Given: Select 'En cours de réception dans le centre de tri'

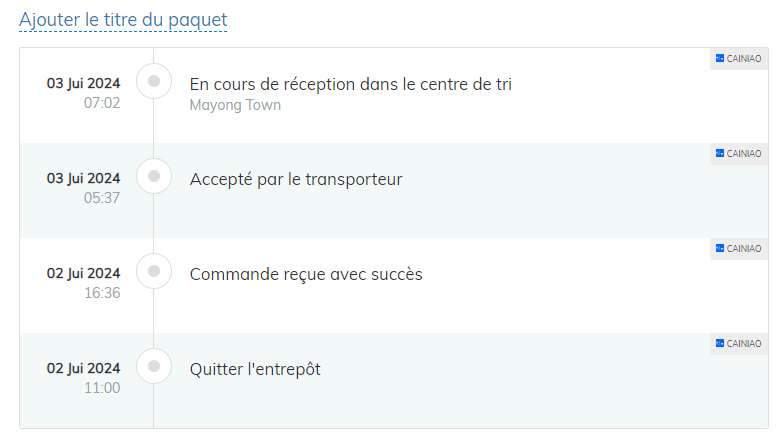Looking at the screenshot, I should tap(350, 84).
